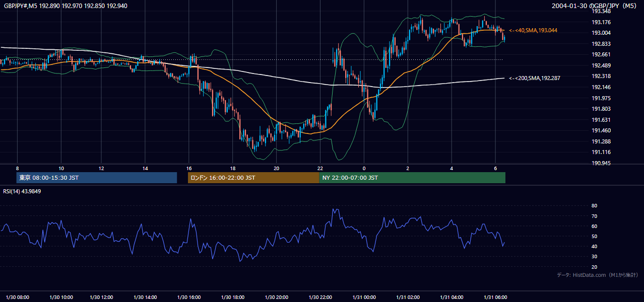Viewport: 644px width, 302px height.
Task: Click the 1/30 08:00 bottom date label
Action: [17, 297]
